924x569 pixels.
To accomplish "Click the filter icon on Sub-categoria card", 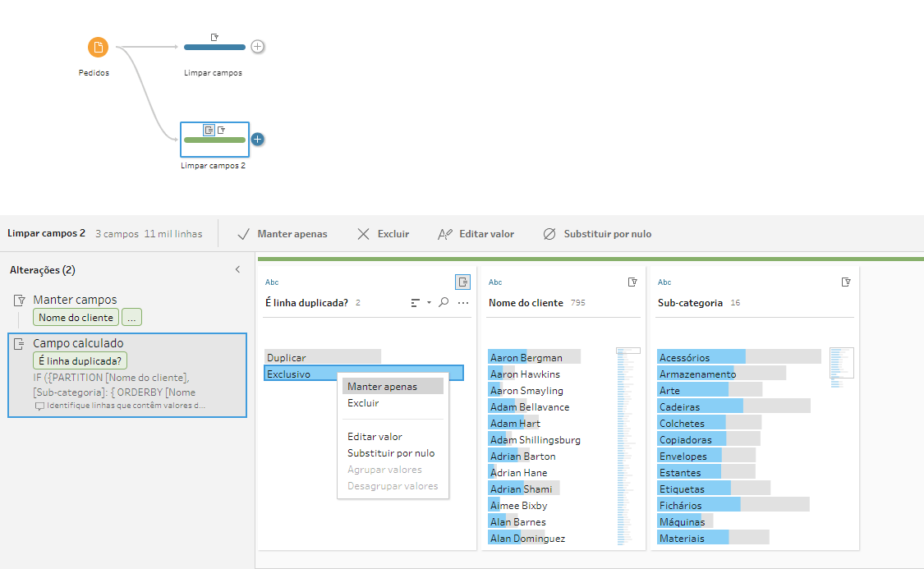I will click(x=846, y=282).
